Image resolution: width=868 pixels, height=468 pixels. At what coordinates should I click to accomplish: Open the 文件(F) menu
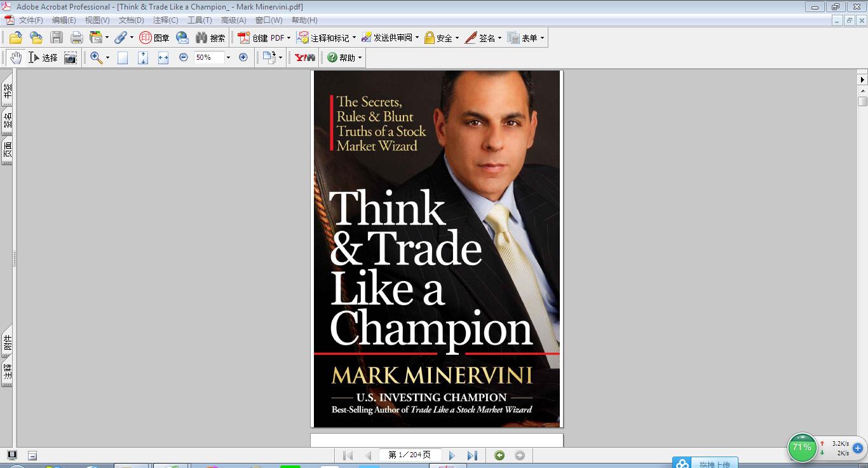[x=31, y=20]
